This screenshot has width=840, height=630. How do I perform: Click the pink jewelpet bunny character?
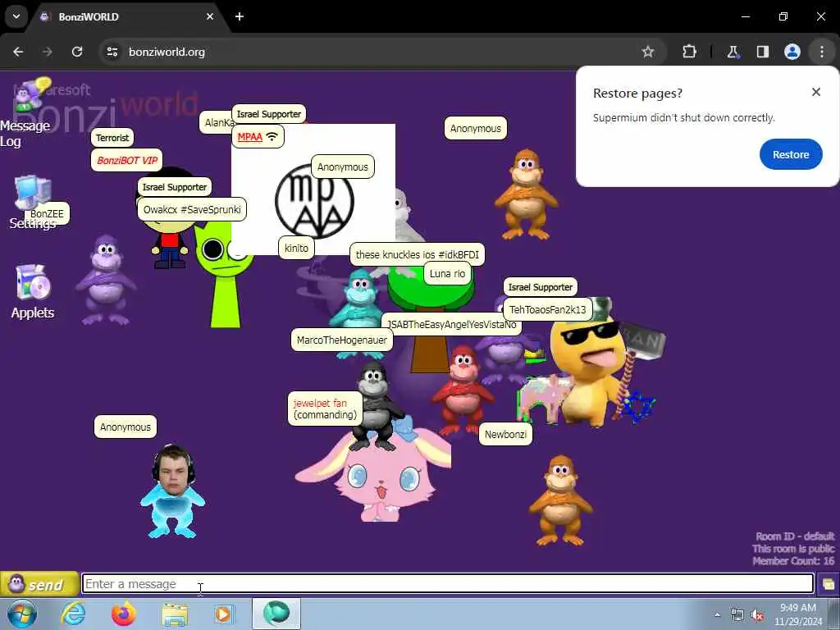click(x=374, y=478)
